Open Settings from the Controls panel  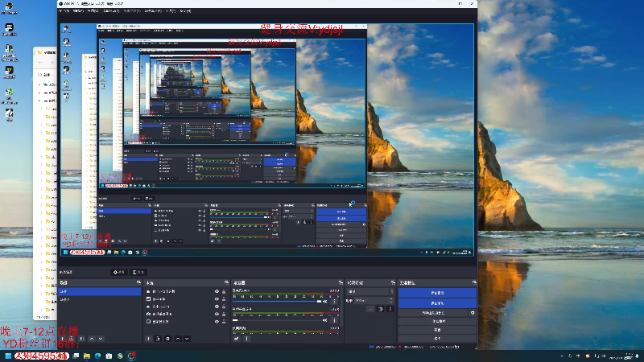pyautogui.click(x=437, y=330)
